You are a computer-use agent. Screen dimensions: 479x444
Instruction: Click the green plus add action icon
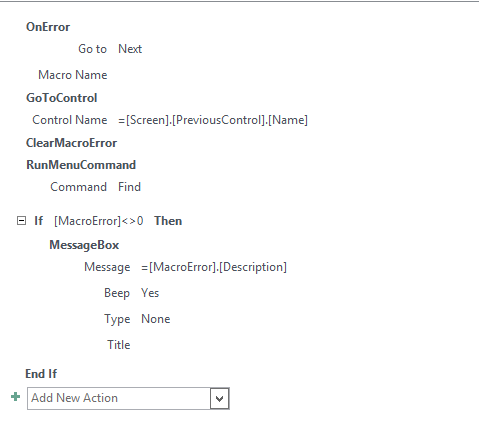tap(16, 397)
